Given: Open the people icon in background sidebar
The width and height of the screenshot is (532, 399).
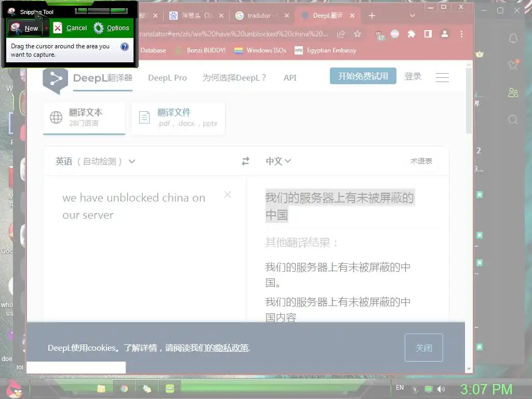Looking at the screenshot, I should tap(513, 92).
